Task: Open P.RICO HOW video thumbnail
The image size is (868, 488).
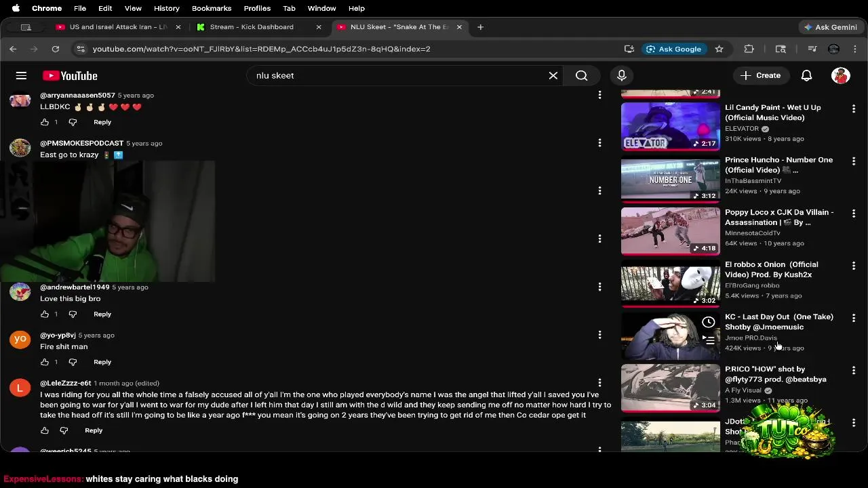Action: coord(671,388)
